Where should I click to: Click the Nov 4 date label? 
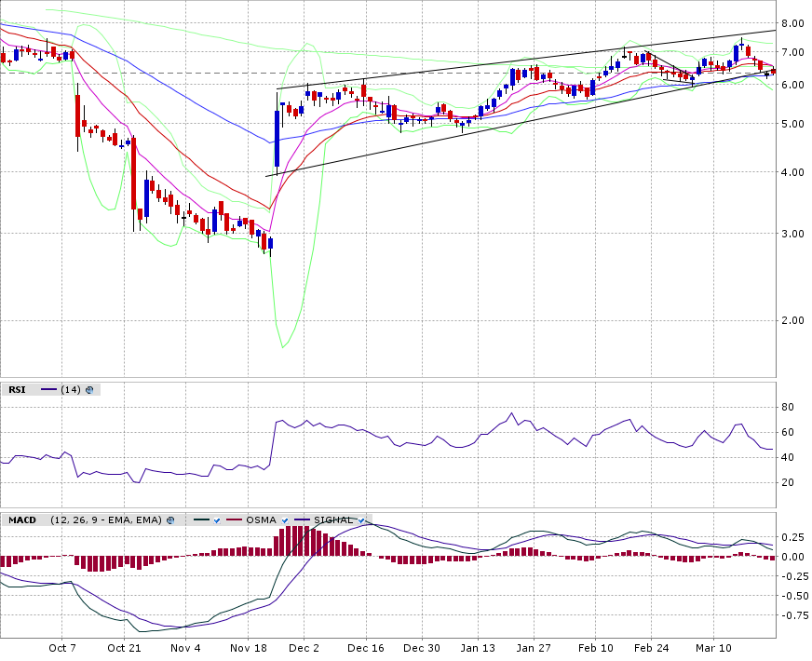[185, 648]
